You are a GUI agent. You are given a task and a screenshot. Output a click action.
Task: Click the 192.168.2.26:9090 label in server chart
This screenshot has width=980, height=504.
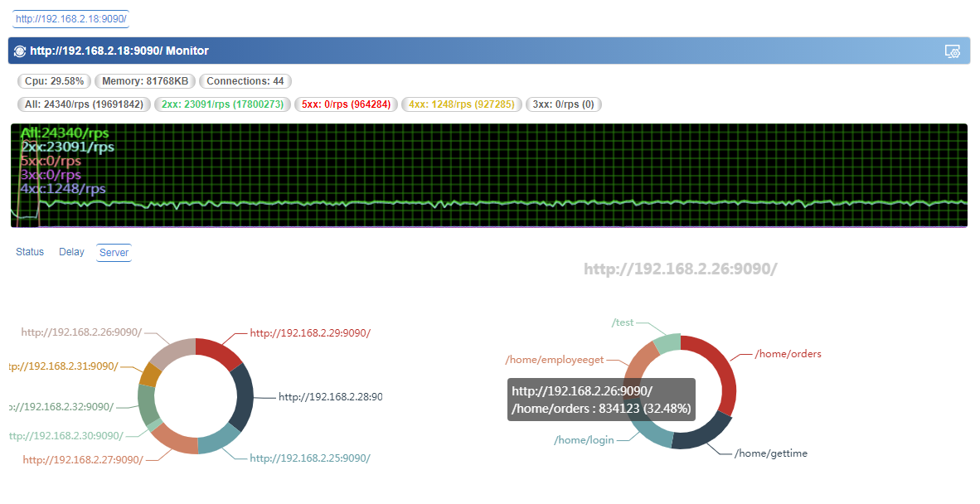click(x=81, y=332)
